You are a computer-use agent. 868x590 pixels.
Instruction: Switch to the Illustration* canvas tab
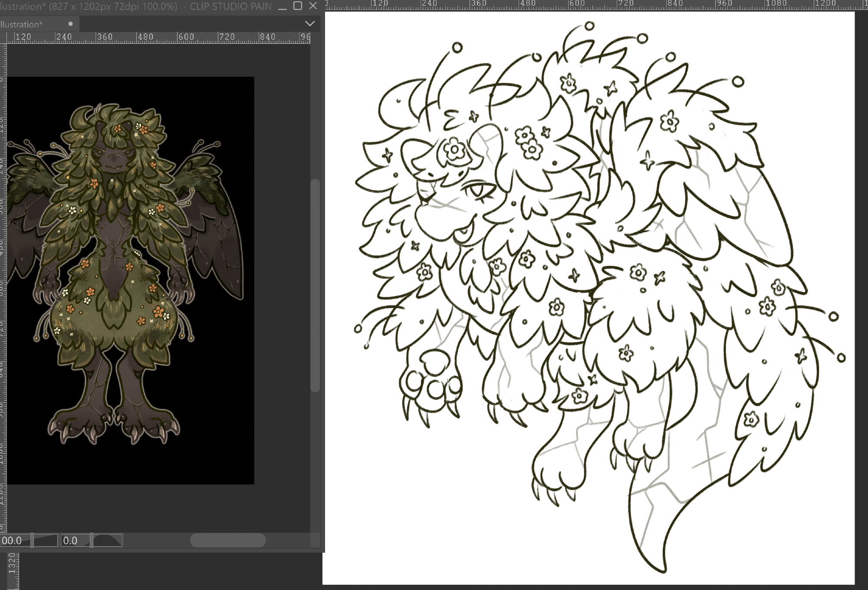pyautogui.click(x=22, y=24)
